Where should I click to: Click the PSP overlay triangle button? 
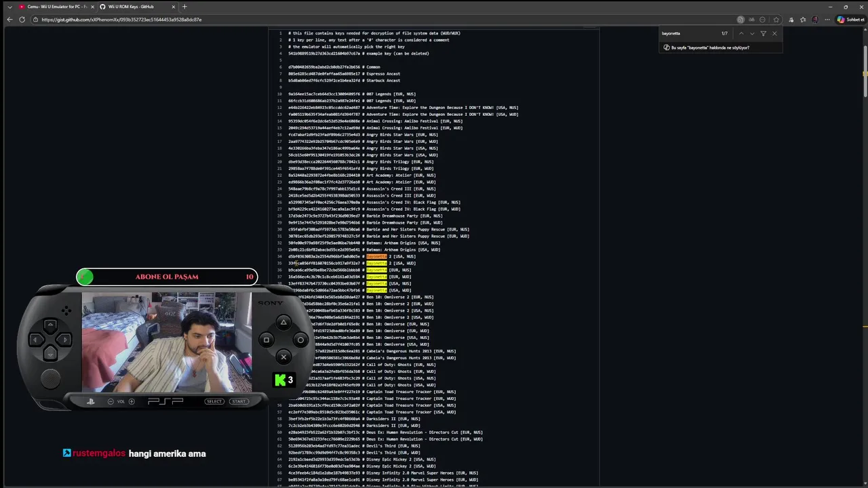283,323
